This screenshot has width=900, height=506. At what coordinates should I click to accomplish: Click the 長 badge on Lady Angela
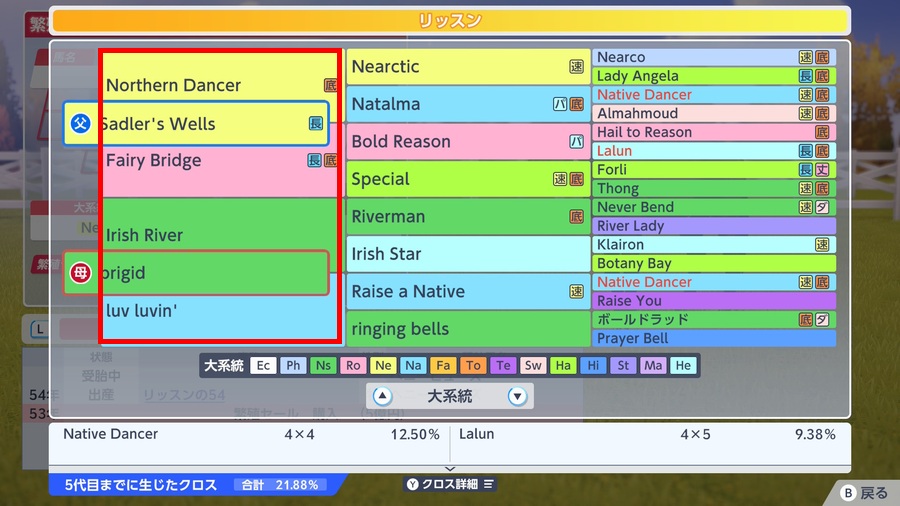click(806, 76)
